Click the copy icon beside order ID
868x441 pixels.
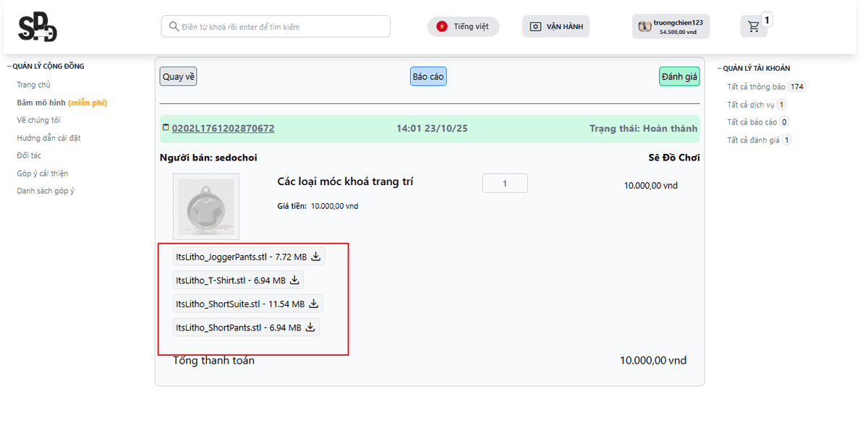(x=166, y=128)
